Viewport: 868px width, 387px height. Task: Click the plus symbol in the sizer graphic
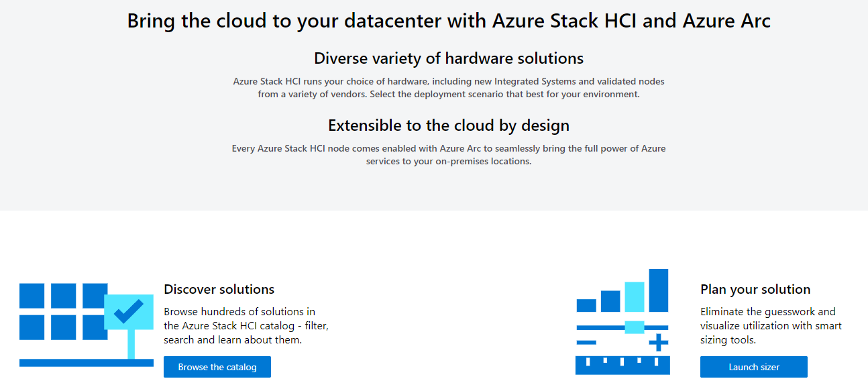coord(659,343)
